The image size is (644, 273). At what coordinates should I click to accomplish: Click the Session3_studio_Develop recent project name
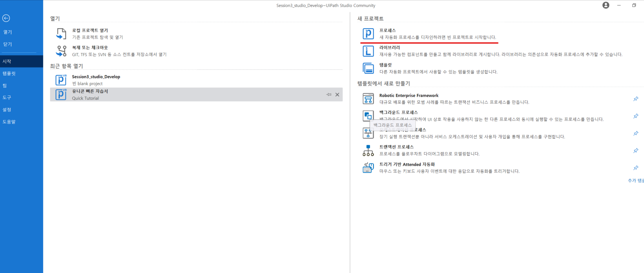(x=96, y=77)
